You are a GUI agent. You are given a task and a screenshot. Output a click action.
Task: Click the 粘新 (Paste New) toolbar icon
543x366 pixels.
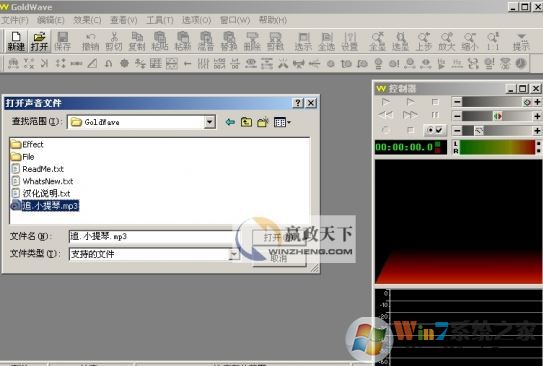point(183,41)
